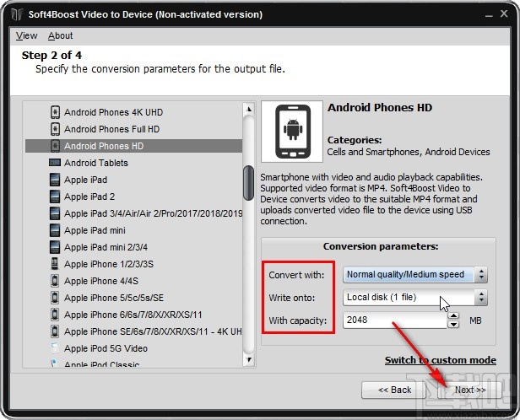
Task: Click the Apple iPhone 6/6s/7/8/X/XR/XS/11 icon
Action: click(55, 315)
